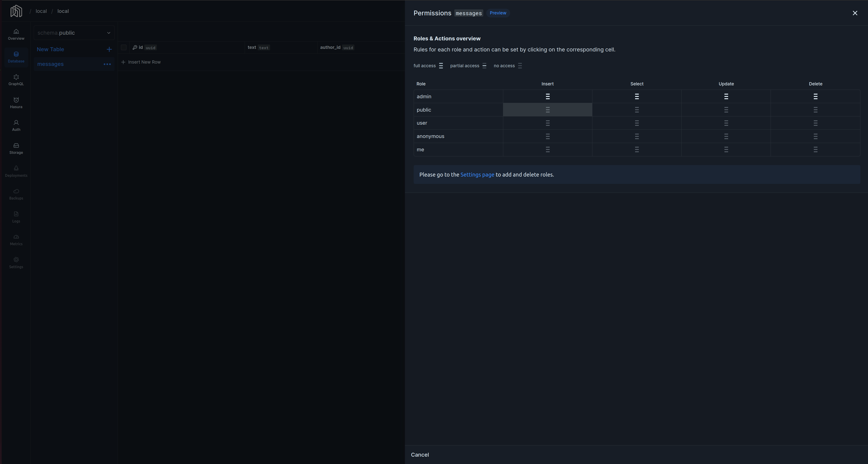This screenshot has height=464, width=868.
Task: Open the Hasura section in sidebar
Action: click(16, 102)
